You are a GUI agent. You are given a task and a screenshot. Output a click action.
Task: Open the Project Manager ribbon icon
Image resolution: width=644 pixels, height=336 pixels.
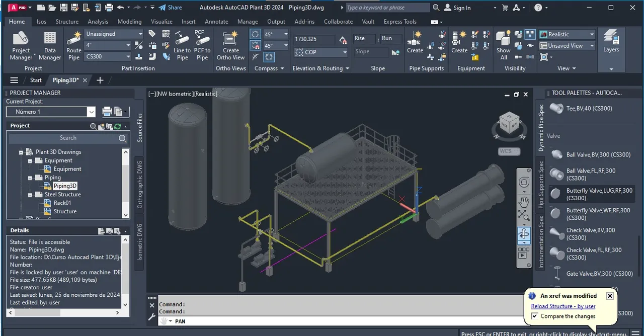[21, 46]
